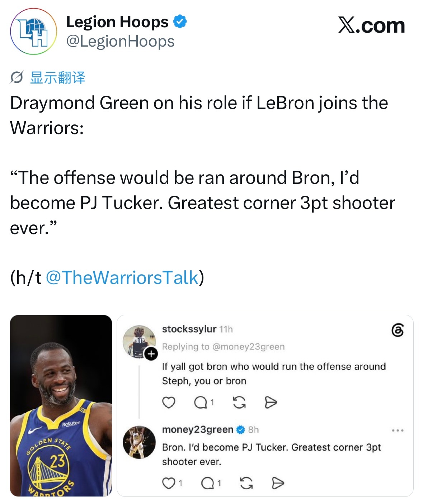Repost the stockssylur reply
Viewport: 423px width, 504px height.
pyautogui.click(x=240, y=403)
